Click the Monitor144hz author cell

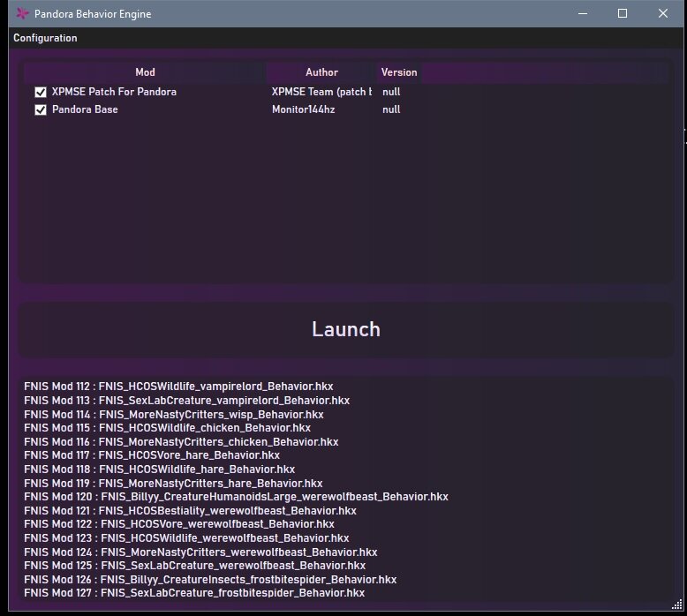point(304,109)
